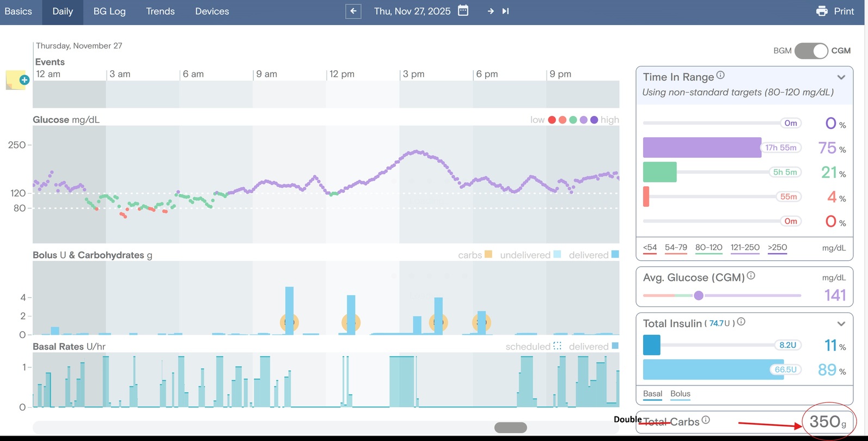Select the carb circle midway between 3 pm and 6 pm

438,322
